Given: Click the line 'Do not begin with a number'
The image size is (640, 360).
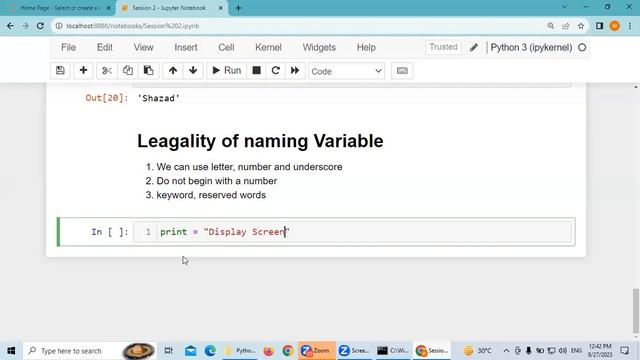Looking at the screenshot, I should coord(217,181).
